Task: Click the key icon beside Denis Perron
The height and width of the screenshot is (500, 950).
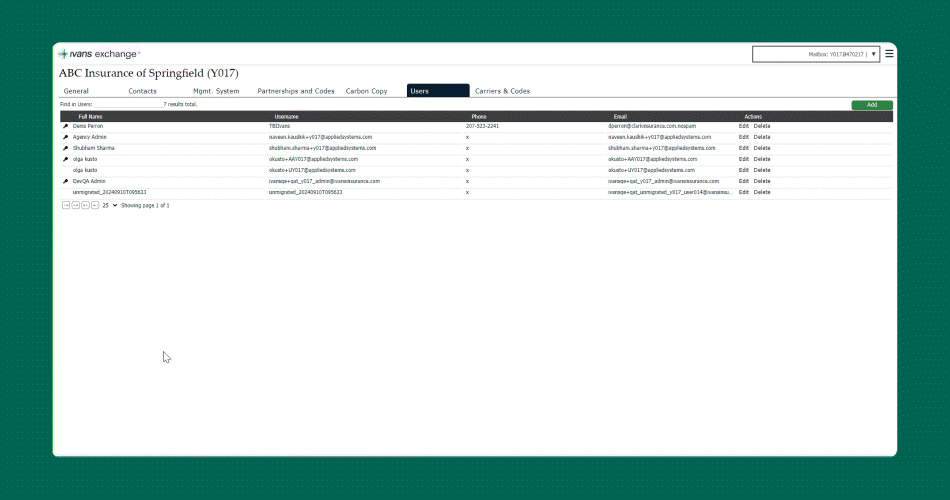Action: [x=66, y=127]
